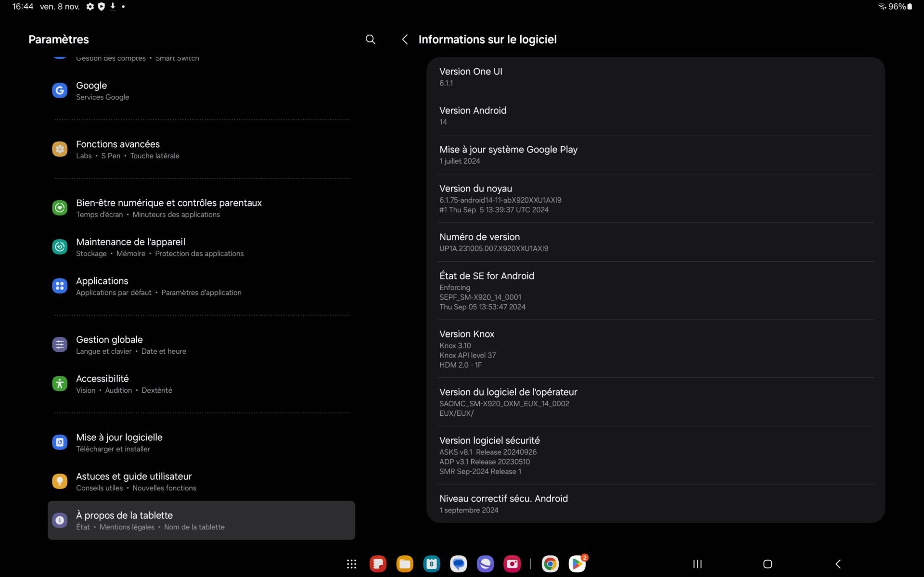The width and height of the screenshot is (924, 577).
Task: Tap the Fonctions avancées icon
Action: (x=60, y=149)
